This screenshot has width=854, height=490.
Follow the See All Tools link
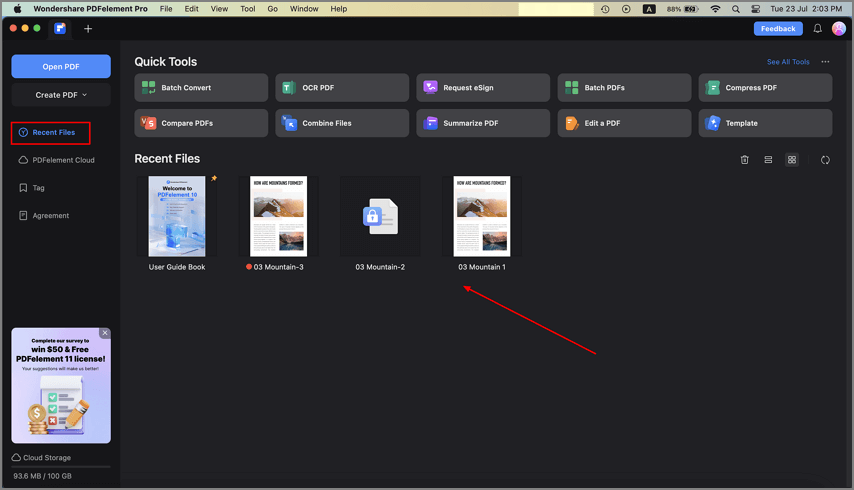click(788, 62)
